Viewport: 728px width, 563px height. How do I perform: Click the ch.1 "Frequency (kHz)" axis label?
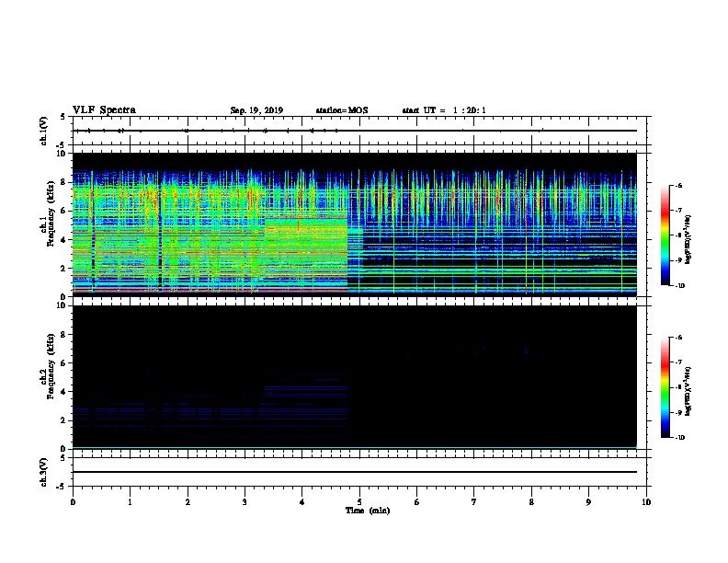[51, 214]
